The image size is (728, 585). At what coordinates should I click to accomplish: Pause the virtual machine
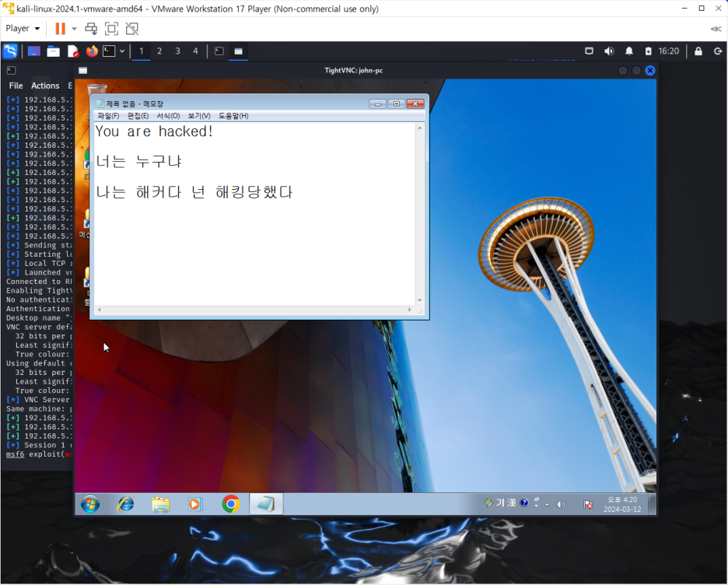(x=61, y=29)
